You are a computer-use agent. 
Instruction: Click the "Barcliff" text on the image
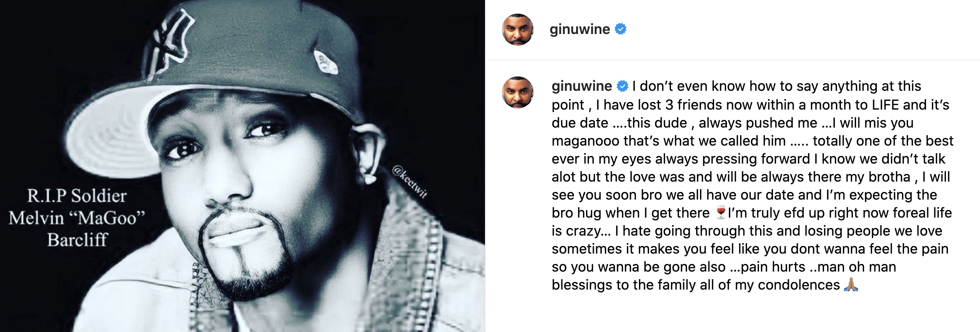point(77,240)
